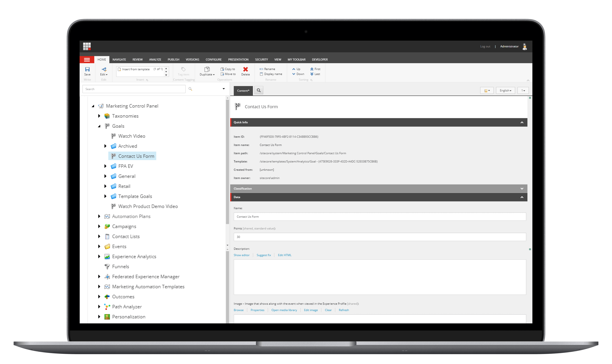Open the Insert group launcher icon
Viewport: 612px width, 364px height.
(147, 80)
